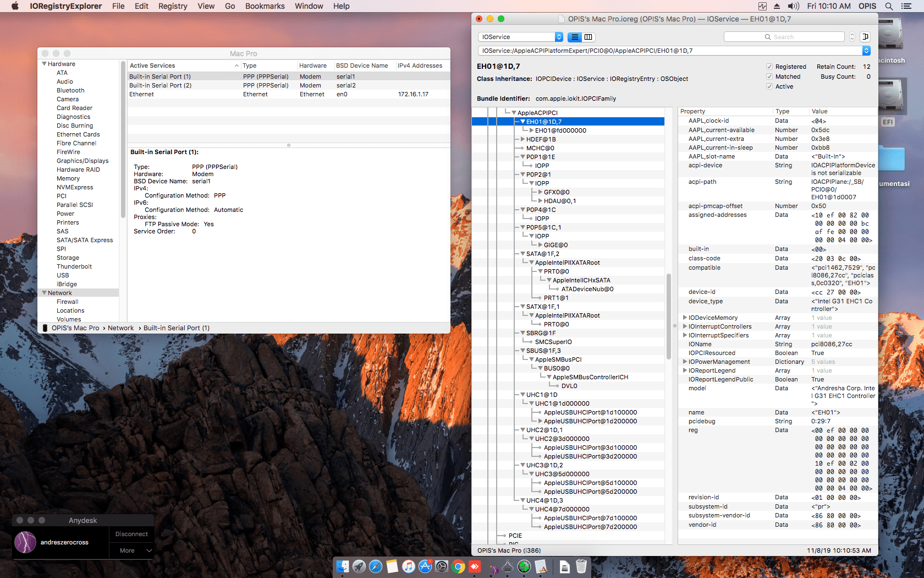Click Disconnect in Anydesk panel
This screenshot has width=924, height=578.
[131, 534]
